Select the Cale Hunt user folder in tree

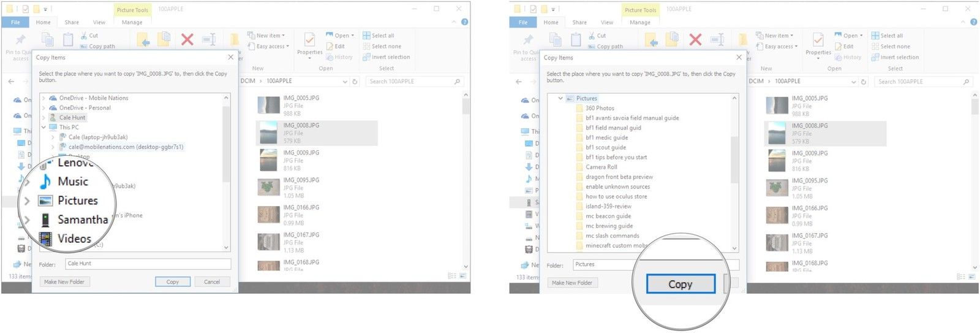pyautogui.click(x=72, y=118)
